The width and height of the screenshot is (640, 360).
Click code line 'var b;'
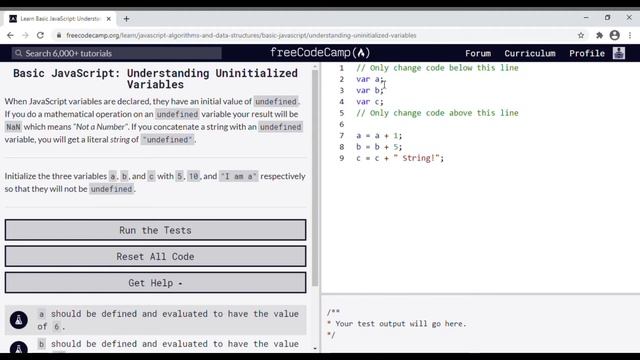pos(370,91)
